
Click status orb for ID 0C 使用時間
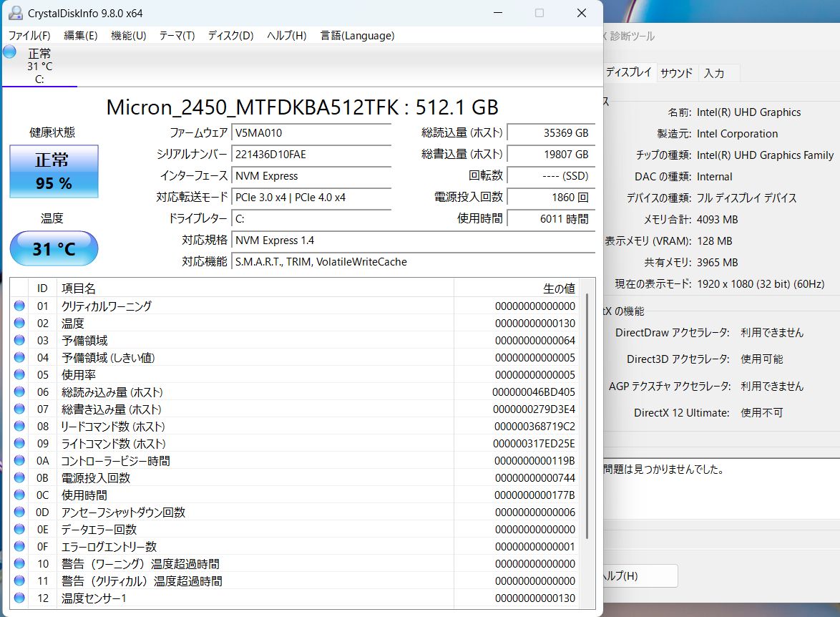[19, 494]
